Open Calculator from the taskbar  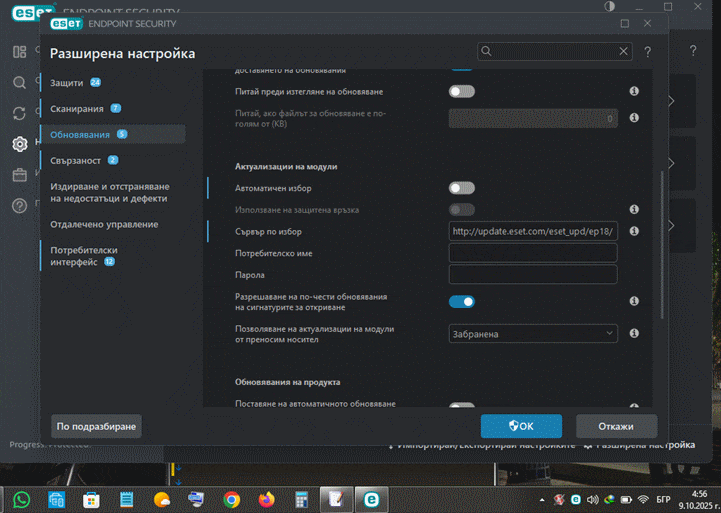click(301, 500)
